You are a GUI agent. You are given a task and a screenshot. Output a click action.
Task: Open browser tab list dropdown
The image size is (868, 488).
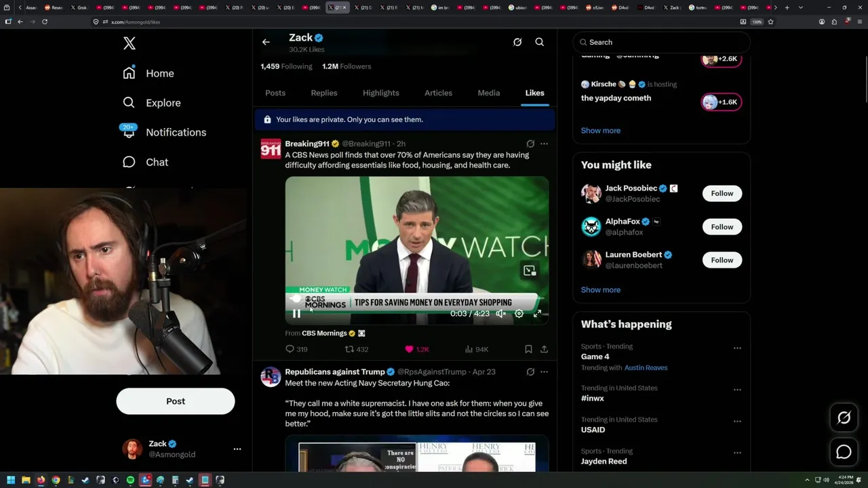coord(801,7)
